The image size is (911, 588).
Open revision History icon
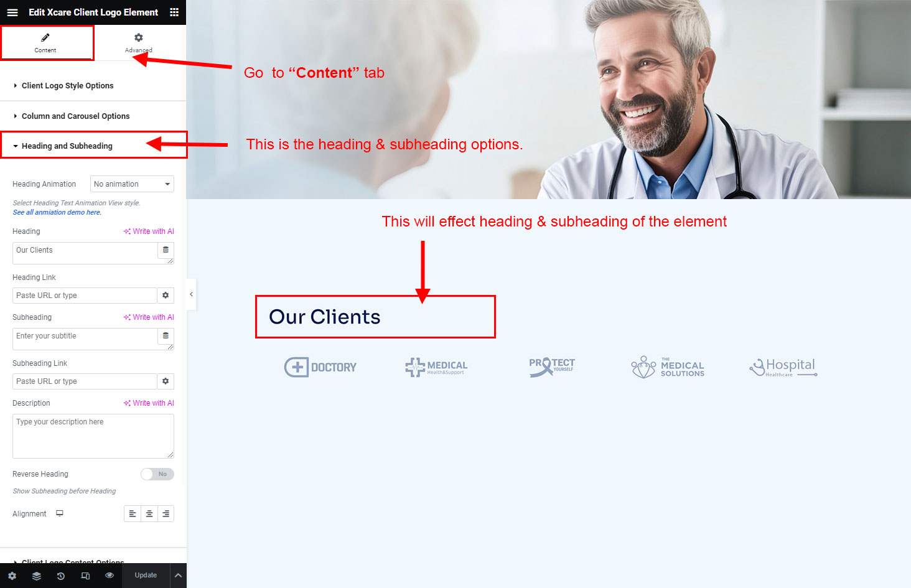coord(61,576)
